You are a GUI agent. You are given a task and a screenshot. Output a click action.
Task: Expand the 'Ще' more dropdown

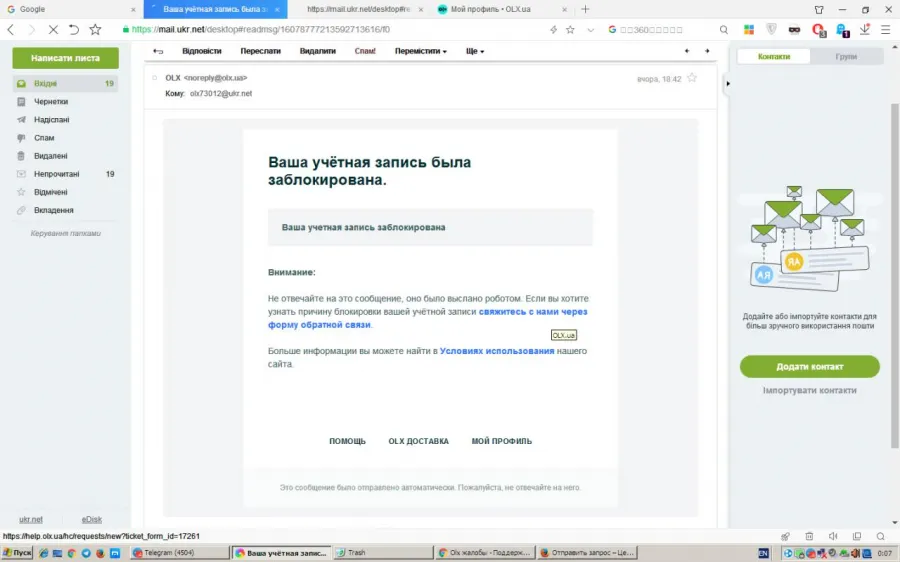click(x=475, y=51)
